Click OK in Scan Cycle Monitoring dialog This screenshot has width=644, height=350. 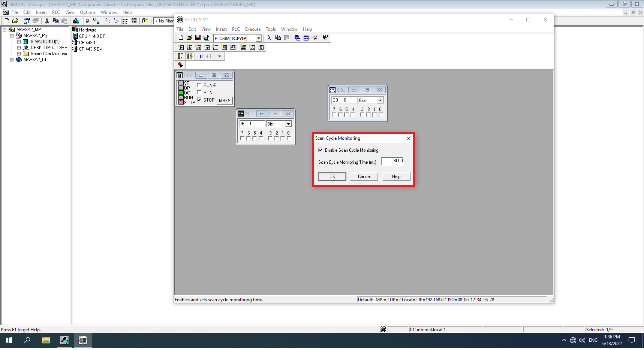[332, 176]
